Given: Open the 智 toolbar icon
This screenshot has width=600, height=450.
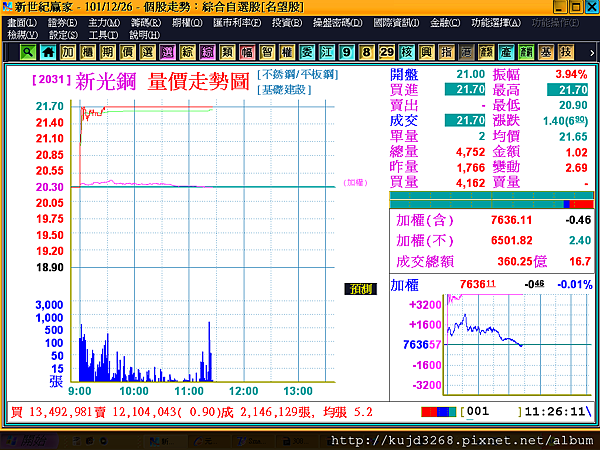Looking at the screenshot, I should pyautogui.click(x=267, y=52).
